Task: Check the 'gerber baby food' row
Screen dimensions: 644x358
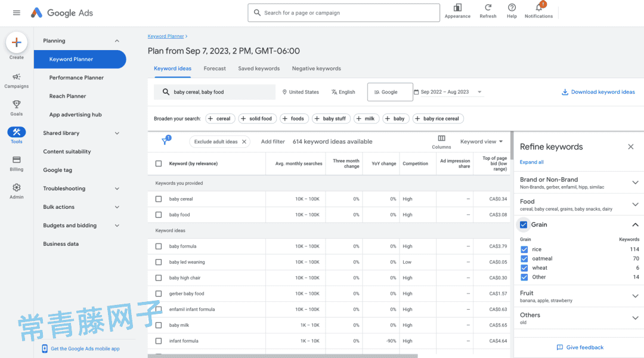Action: pyautogui.click(x=159, y=294)
